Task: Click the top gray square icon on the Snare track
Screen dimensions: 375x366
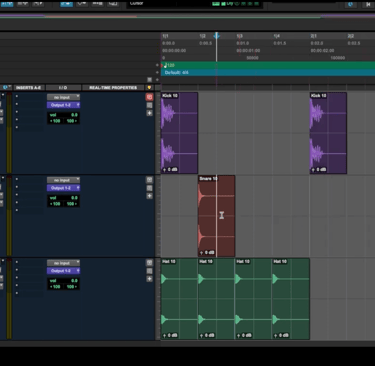Action: click(x=149, y=180)
